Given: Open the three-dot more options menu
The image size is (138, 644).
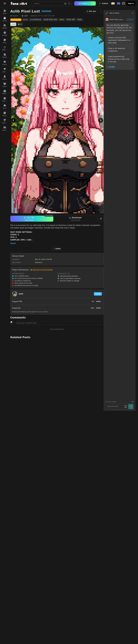Looking at the screenshot, I should coord(101,11).
